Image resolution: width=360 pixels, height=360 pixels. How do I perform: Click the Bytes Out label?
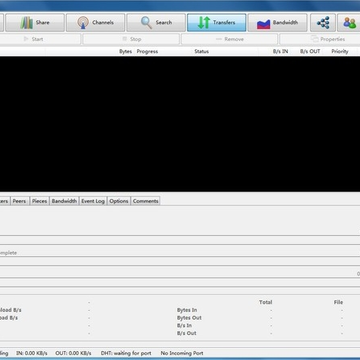click(189, 318)
